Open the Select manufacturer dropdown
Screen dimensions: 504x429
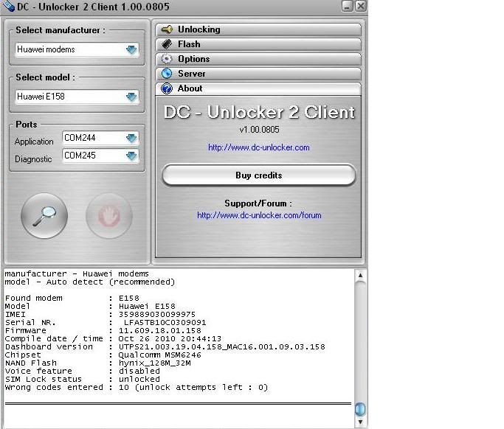(131, 50)
